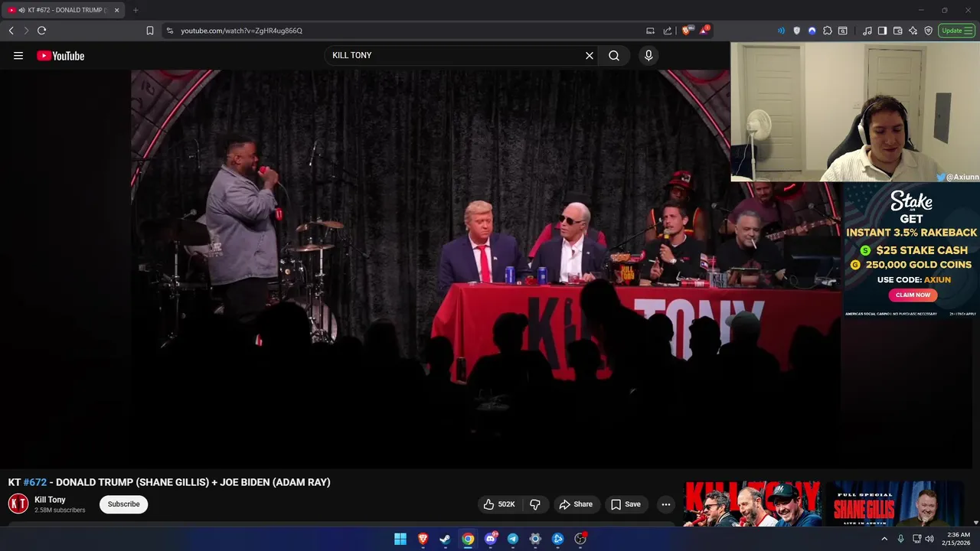The width and height of the screenshot is (980, 551).
Task: Share the Kill Tony video
Action: tap(576, 504)
